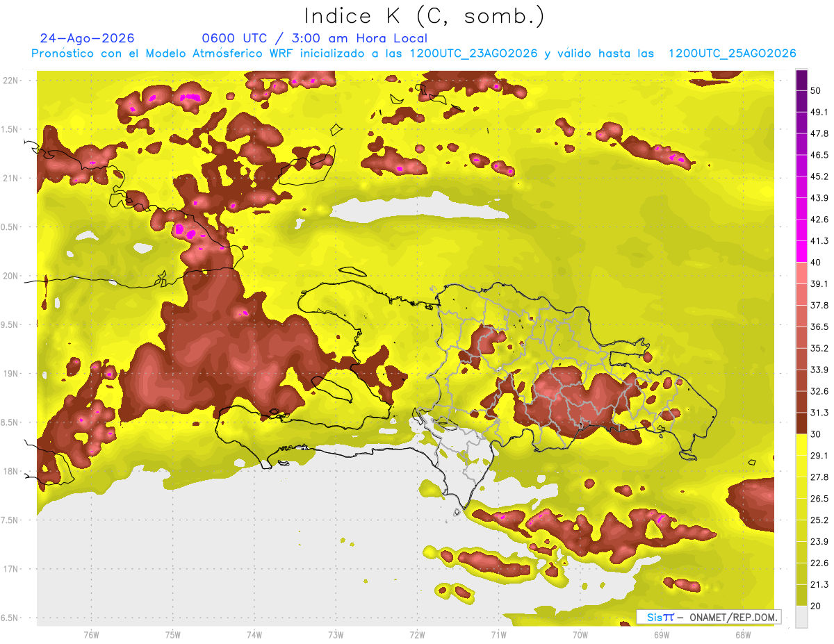Click the legend value "49.1"
834x644 pixels.
(819, 112)
